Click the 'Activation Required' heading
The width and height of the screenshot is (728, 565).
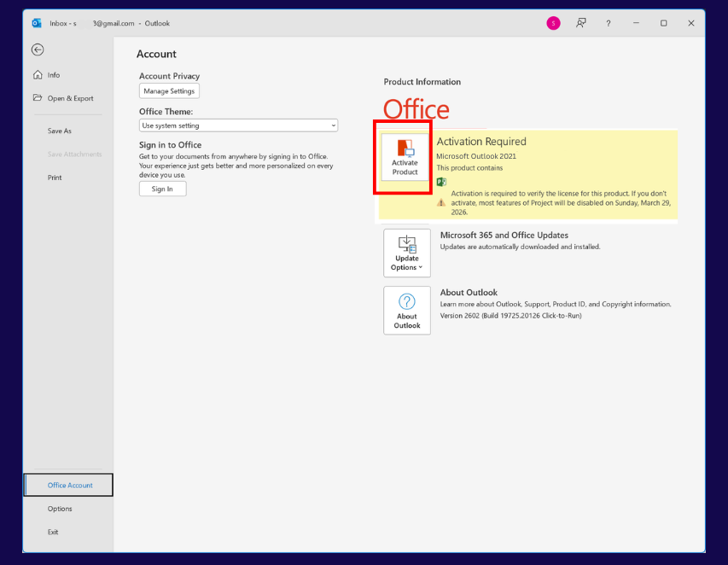click(481, 142)
